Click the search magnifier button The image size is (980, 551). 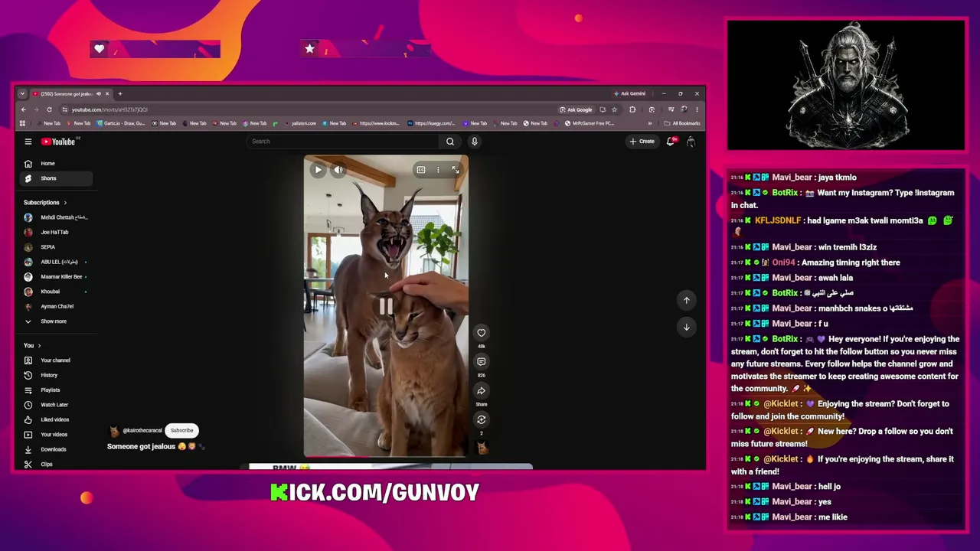[450, 142]
